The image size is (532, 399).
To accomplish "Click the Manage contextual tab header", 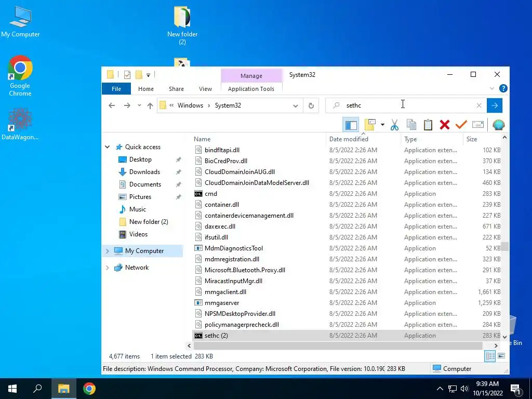I will click(x=251, y=76).
